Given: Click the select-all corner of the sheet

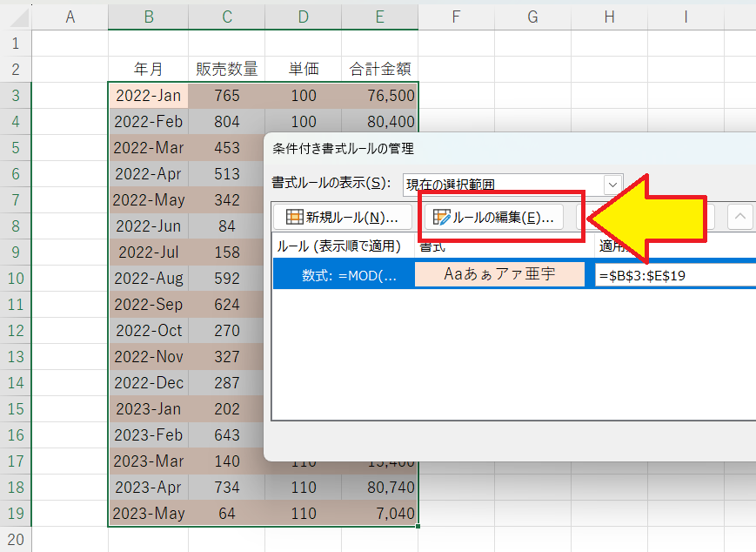Looking at the screenshot, I should click(x=15, y=17).
